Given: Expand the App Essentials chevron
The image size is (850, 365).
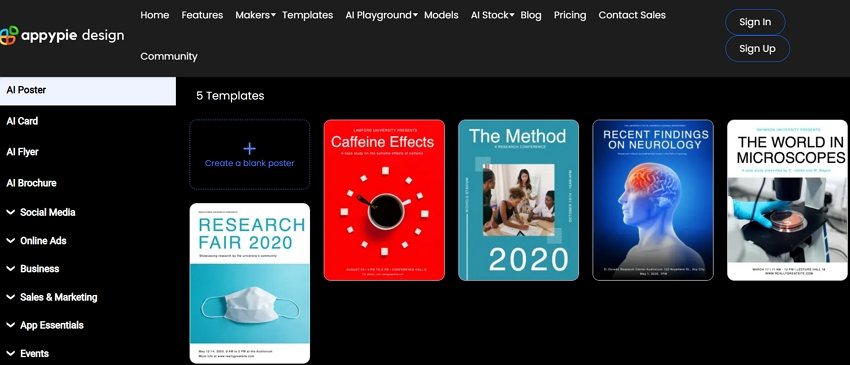Looking at the screenshot, I should click(x=10, y=325).
